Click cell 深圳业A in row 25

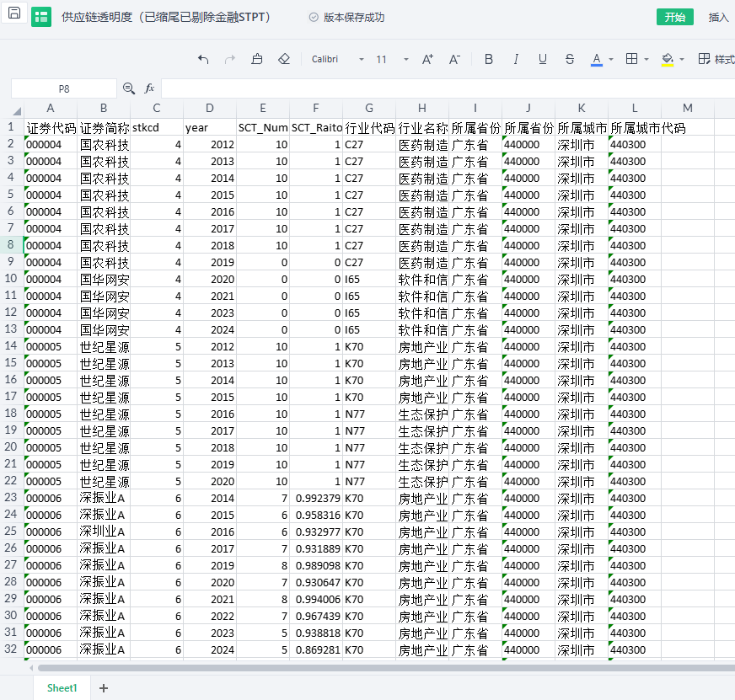tap(104, 532)
